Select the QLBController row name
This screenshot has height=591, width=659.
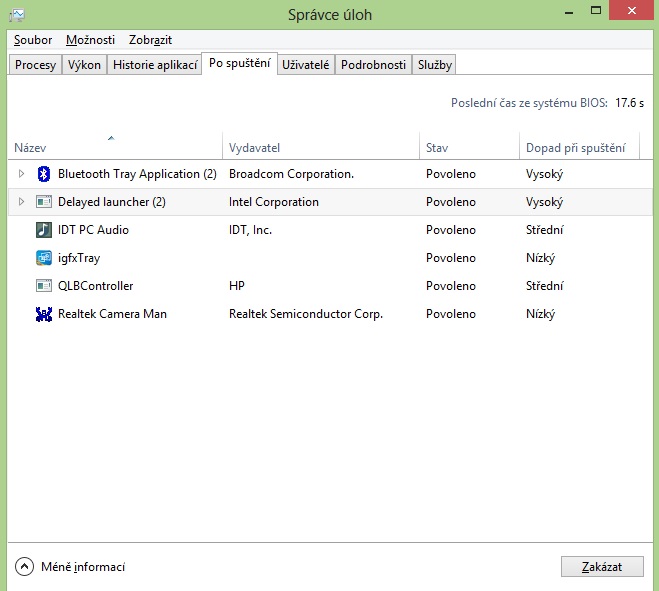point(95,286)
